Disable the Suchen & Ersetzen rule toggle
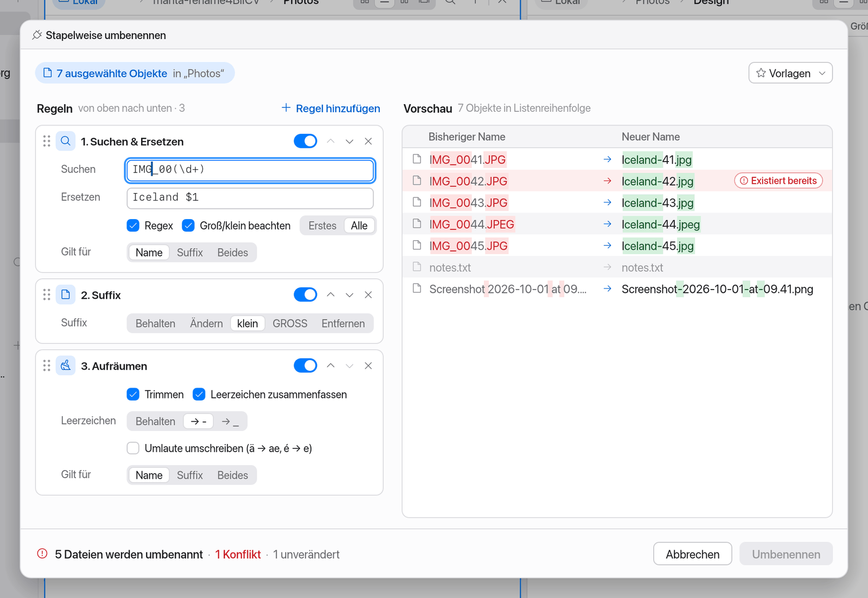The width and height of the screenshot is (868, 598). point(305,142)
